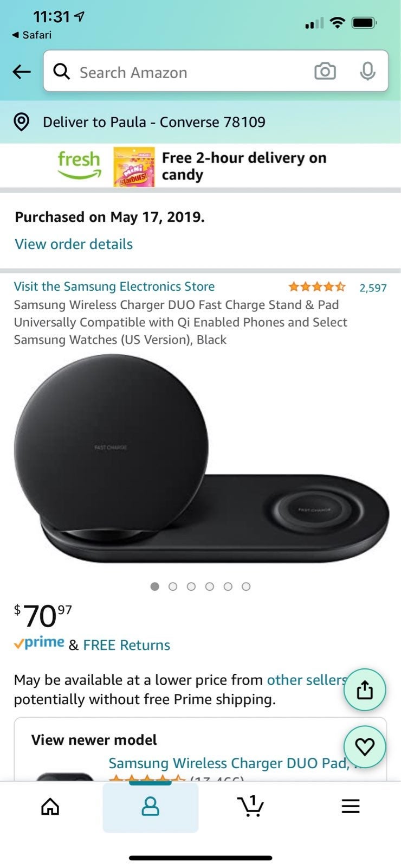Screen dimensions: 401x868
Task: Add to wish list with the heart icon
Action: point(365,747)
